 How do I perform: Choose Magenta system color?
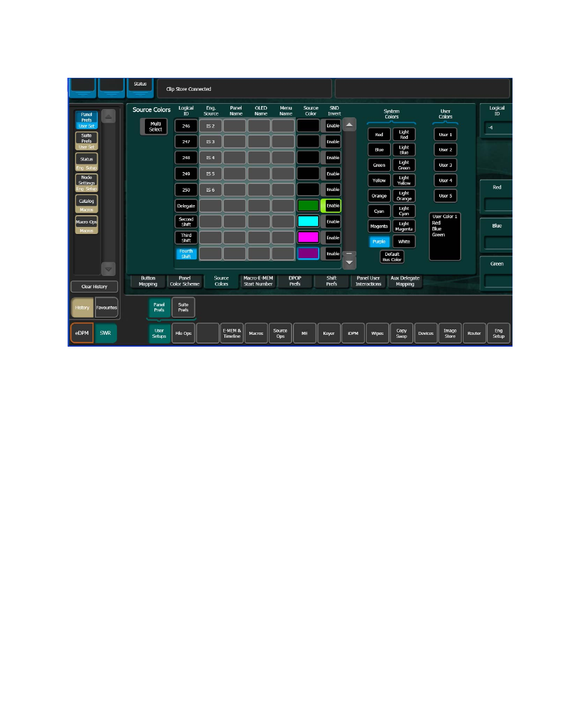pyautogui.click(x=379, y=226)
